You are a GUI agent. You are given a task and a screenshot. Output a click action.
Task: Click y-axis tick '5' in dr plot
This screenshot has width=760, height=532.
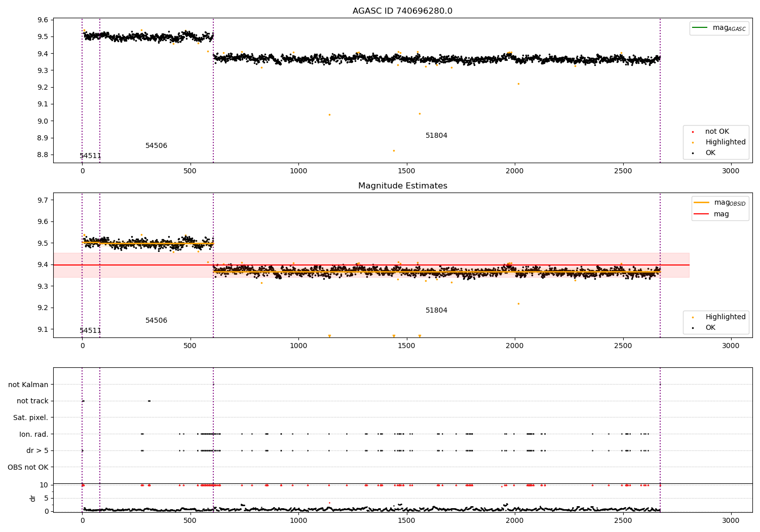(x=46, y=498)
